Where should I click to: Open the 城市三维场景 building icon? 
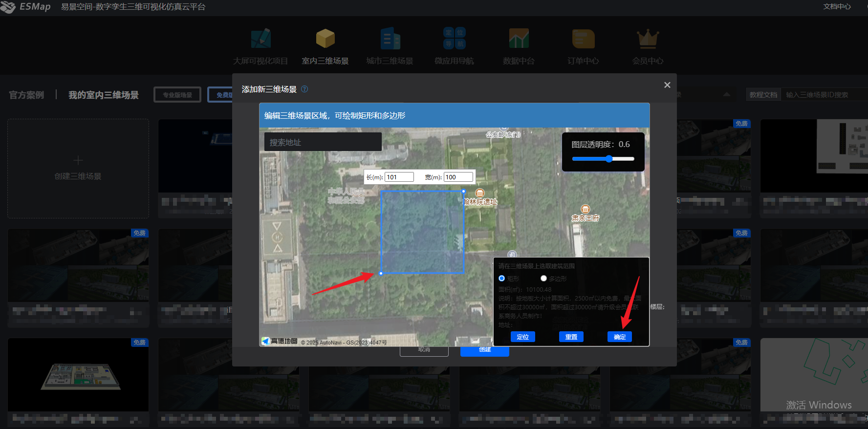(390, 38)
